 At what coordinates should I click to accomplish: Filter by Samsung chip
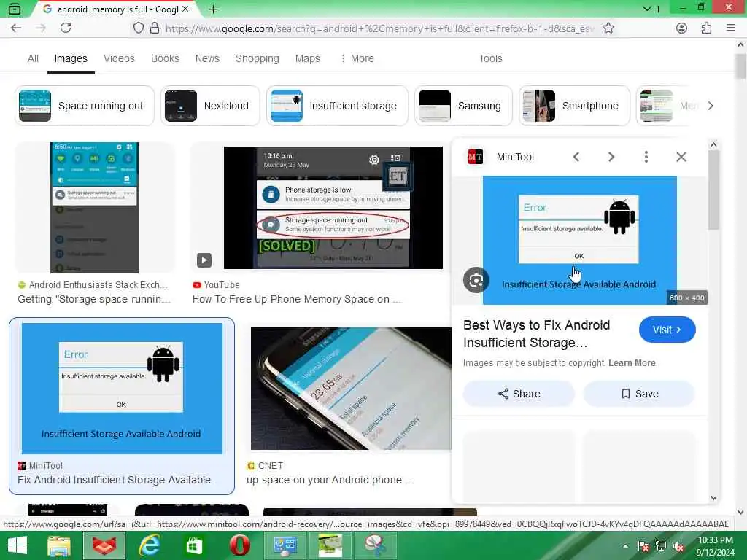(x=463, y=106)
